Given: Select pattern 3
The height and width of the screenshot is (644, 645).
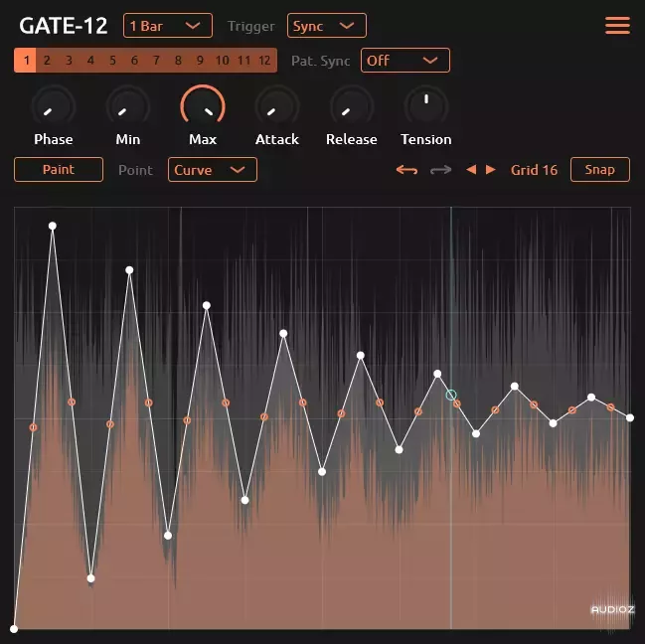Looking at the screenshot, I should pyautogui.click(x=69, y=61).
